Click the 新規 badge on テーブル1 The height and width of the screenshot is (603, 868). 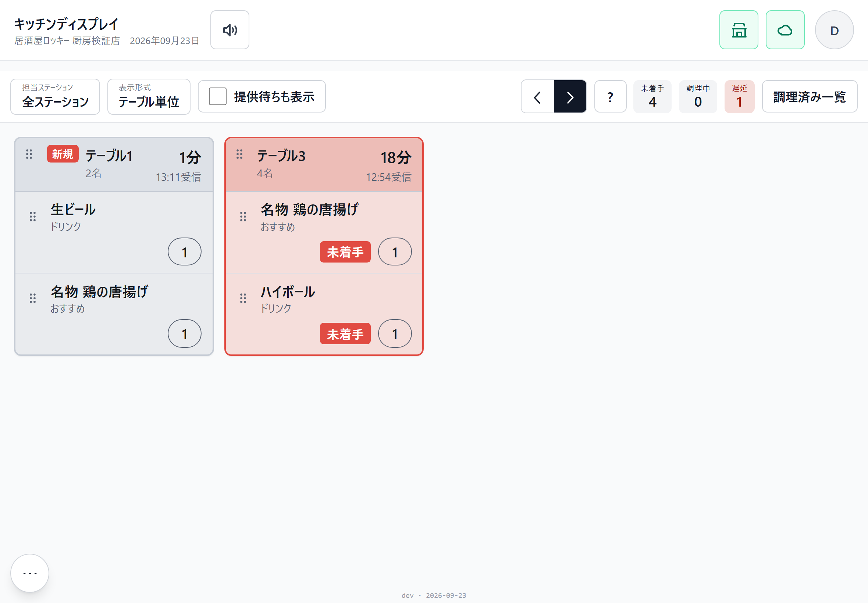63,154
